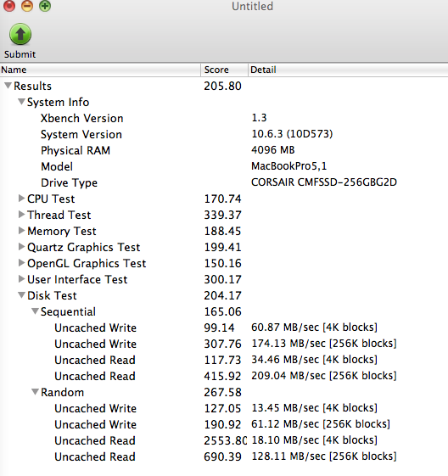This screenshot has width=448, height=476.
Task: Click the detail value 4096 MB
Action: [273, 150]
